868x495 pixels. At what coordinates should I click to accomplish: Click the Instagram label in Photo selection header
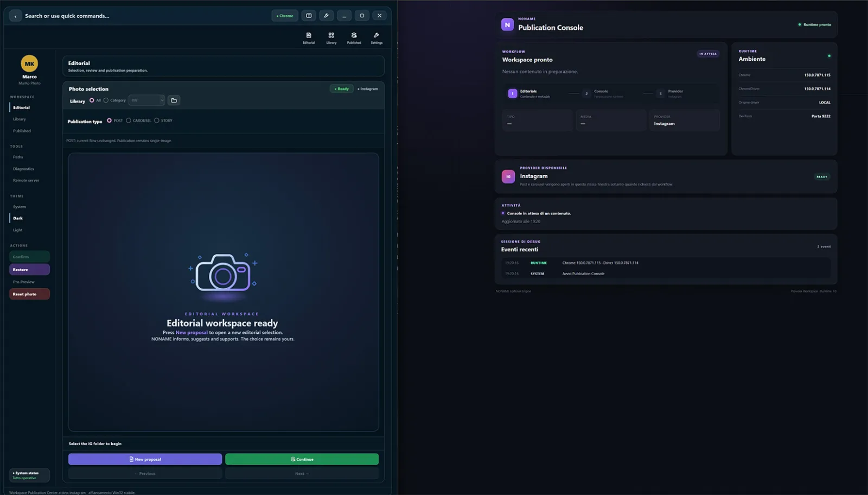point(368,88)
